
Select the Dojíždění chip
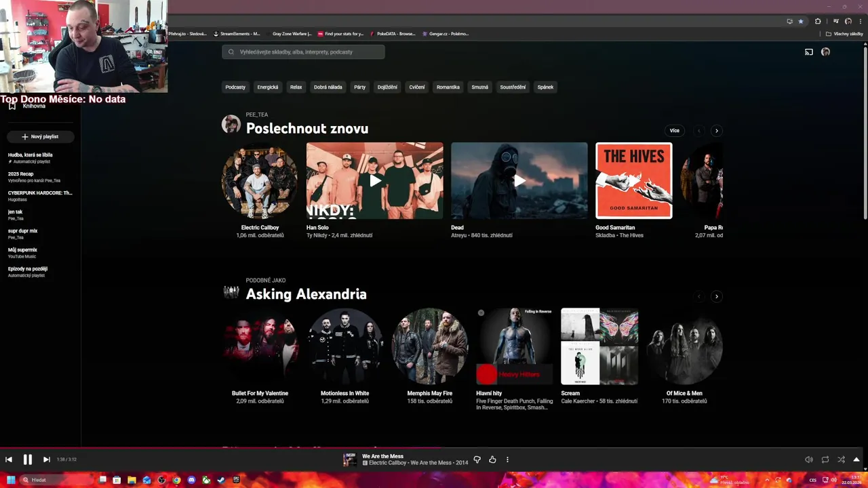point(387,87)
